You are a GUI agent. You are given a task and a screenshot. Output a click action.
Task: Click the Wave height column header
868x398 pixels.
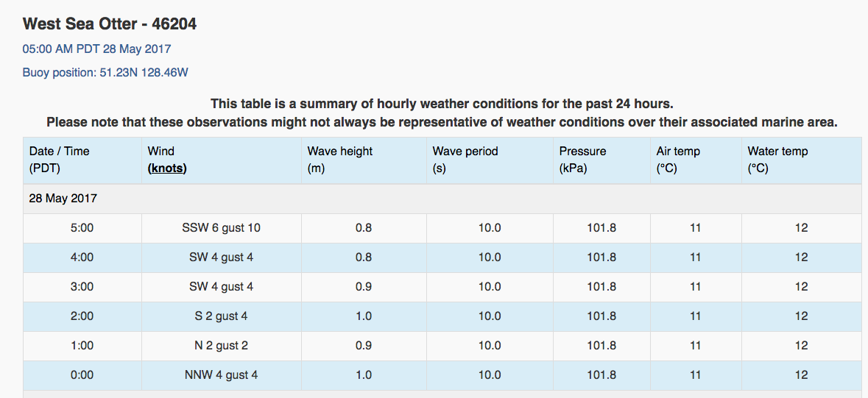click(x=364, y=160)
